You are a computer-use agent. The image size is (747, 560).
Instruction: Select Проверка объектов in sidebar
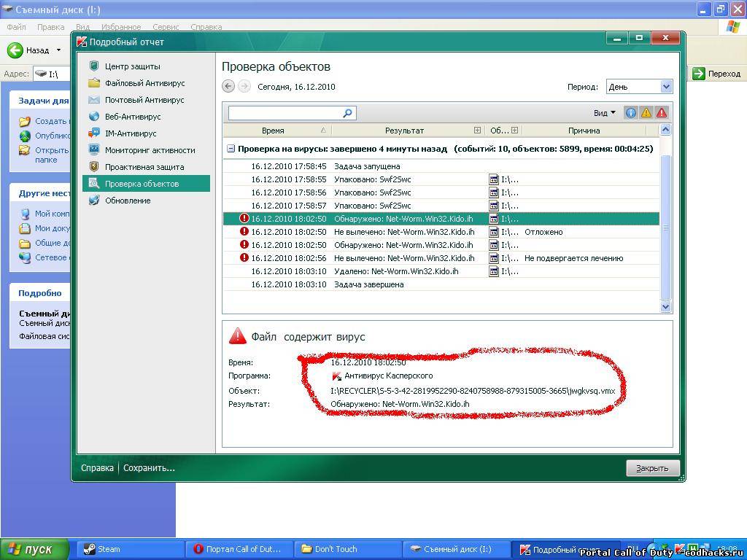pos(146,183)
